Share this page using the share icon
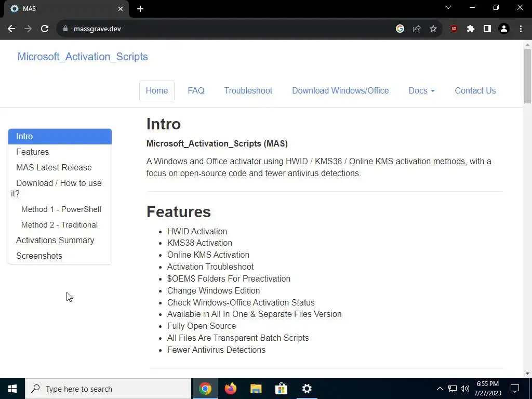Image resolution: width=532 pixels, height=399 pixels. [417, 29]
